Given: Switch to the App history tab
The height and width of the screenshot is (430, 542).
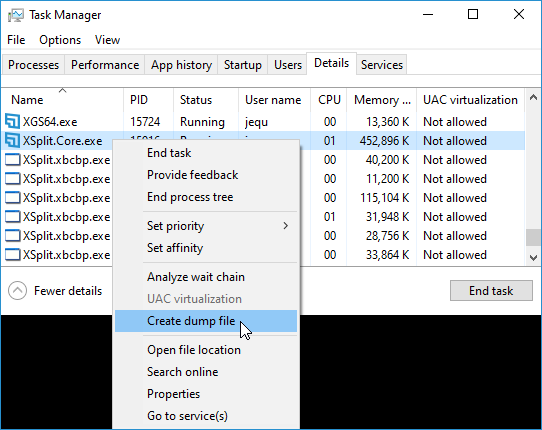Looking at the screenshot, I should (181, 65).
